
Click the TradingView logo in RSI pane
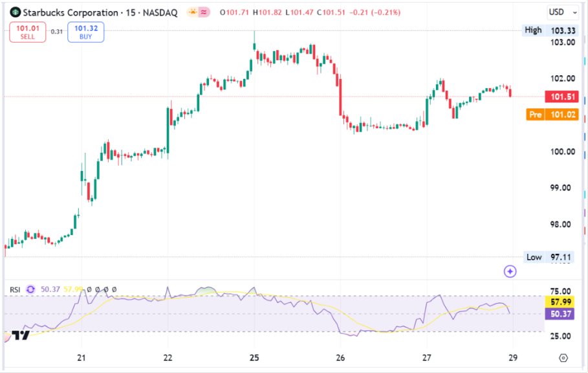[19, 335]
